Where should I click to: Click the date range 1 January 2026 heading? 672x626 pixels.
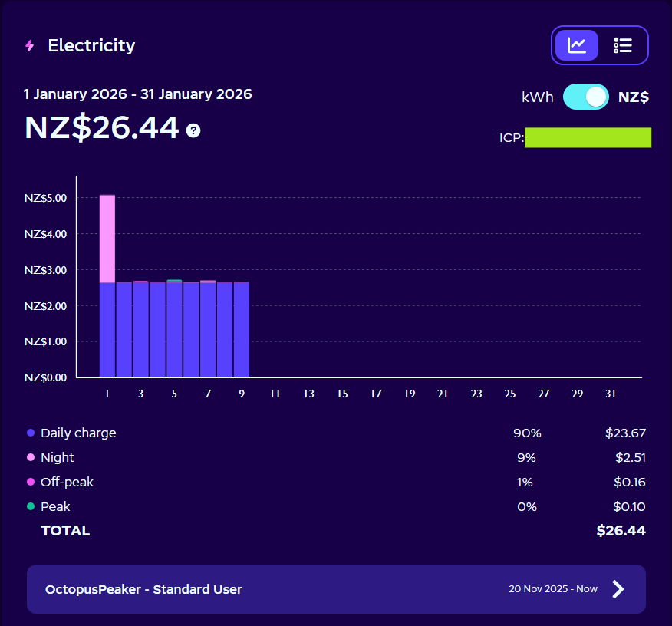(137, 94)
